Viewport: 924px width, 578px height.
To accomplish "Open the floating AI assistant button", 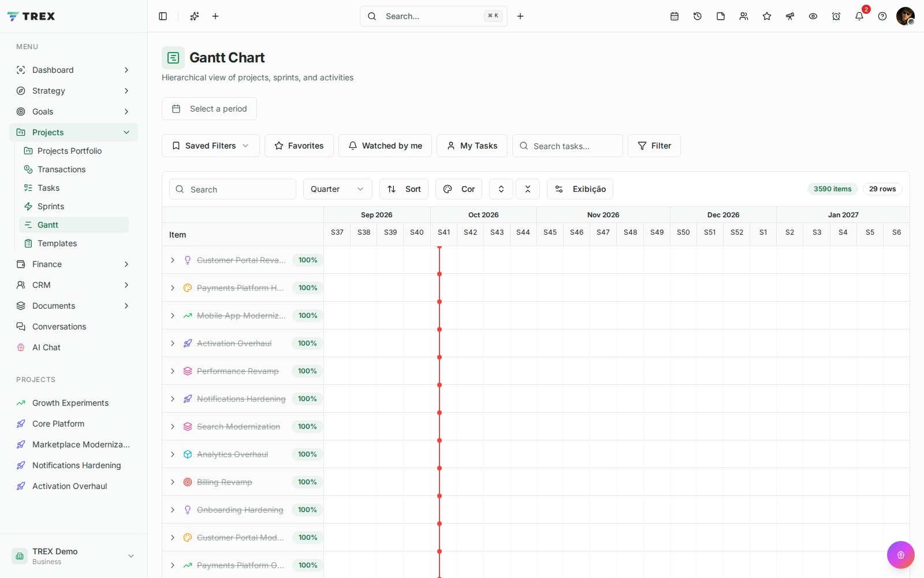I will (901, 555).
